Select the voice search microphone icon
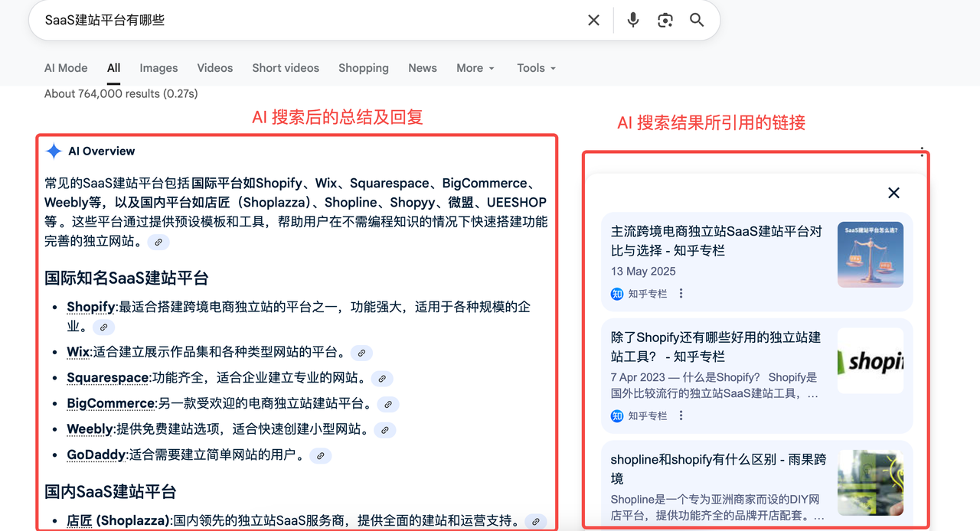 coord(632,20)
